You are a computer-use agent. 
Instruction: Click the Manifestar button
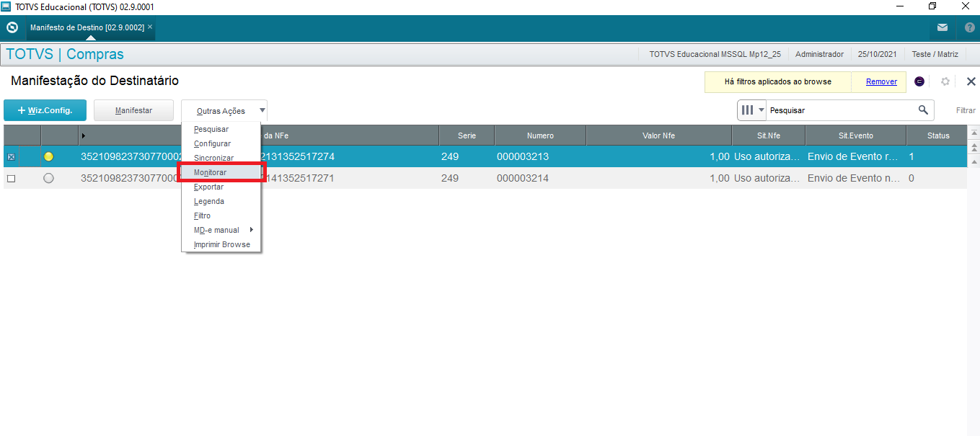click(x=133, y=110)
